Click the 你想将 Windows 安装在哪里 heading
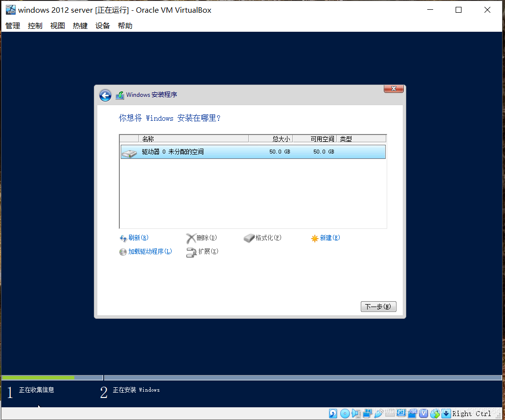Screen dimensions: 505x420 click(170, 118)
